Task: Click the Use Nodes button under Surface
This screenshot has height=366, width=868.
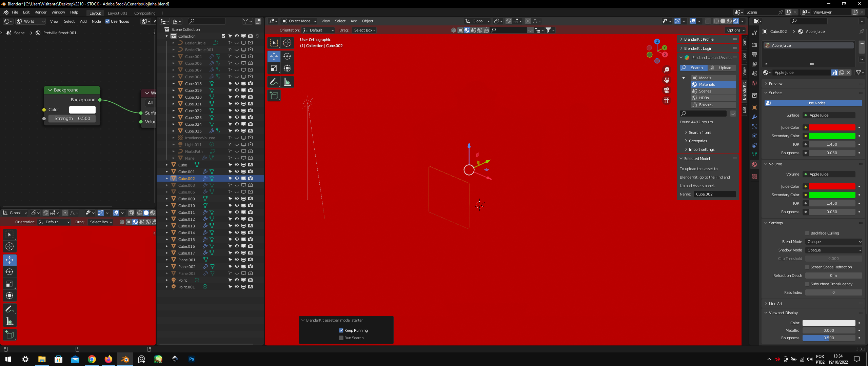Action: 816,103
